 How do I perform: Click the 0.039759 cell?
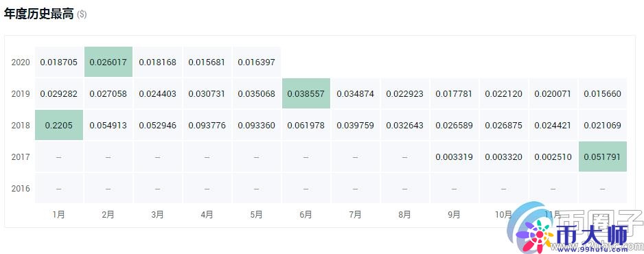point(355,126)
